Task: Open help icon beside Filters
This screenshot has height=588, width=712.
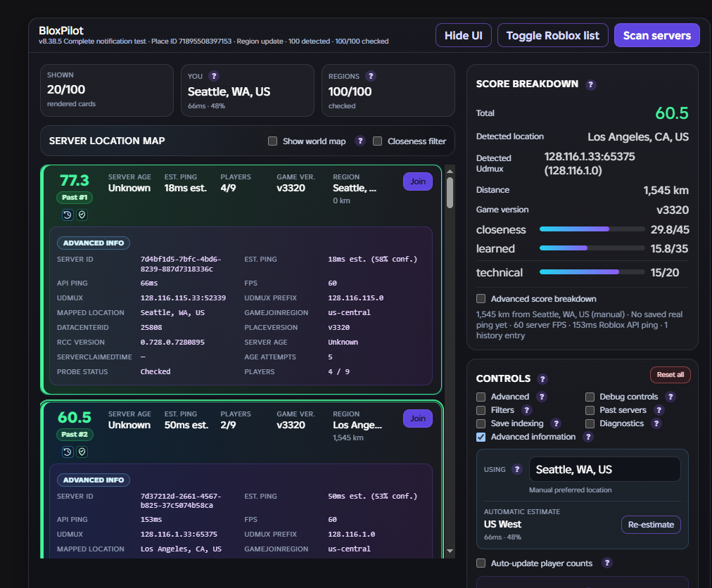Action: click(526, 410)
